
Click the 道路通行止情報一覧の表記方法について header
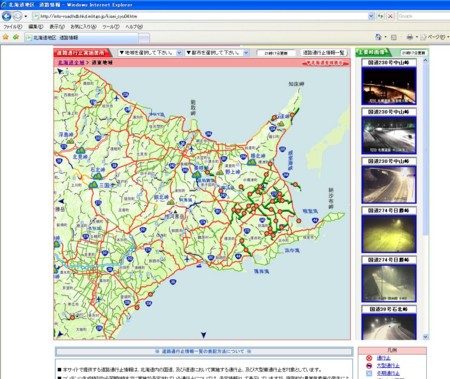(x=203, y=351)
